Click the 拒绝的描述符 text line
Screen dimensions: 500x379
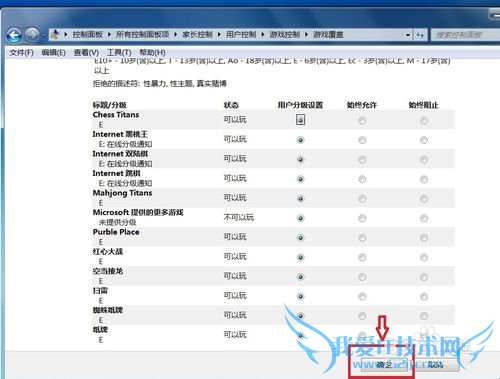point(160,83)
